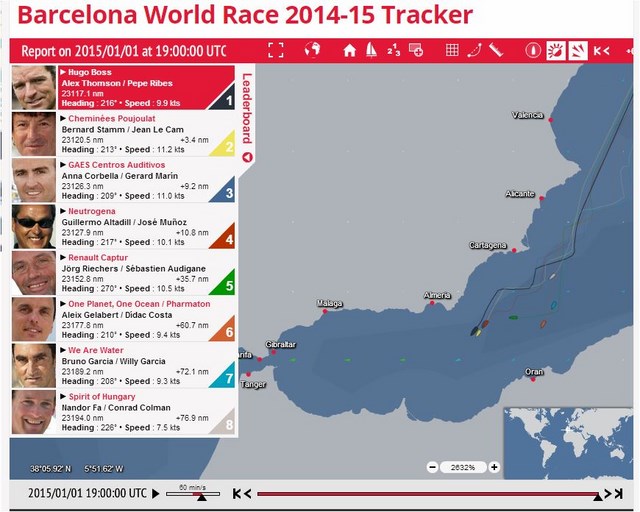
Task: Click the home icon in toolbar
Action: pyautogui.click(x=349, y=50)
